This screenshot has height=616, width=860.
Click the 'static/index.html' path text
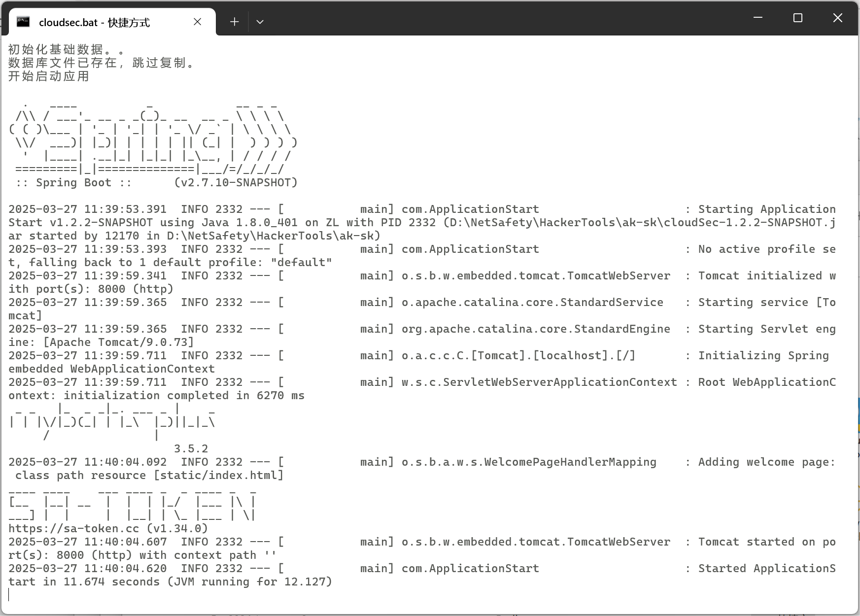(x=219, y=476)
